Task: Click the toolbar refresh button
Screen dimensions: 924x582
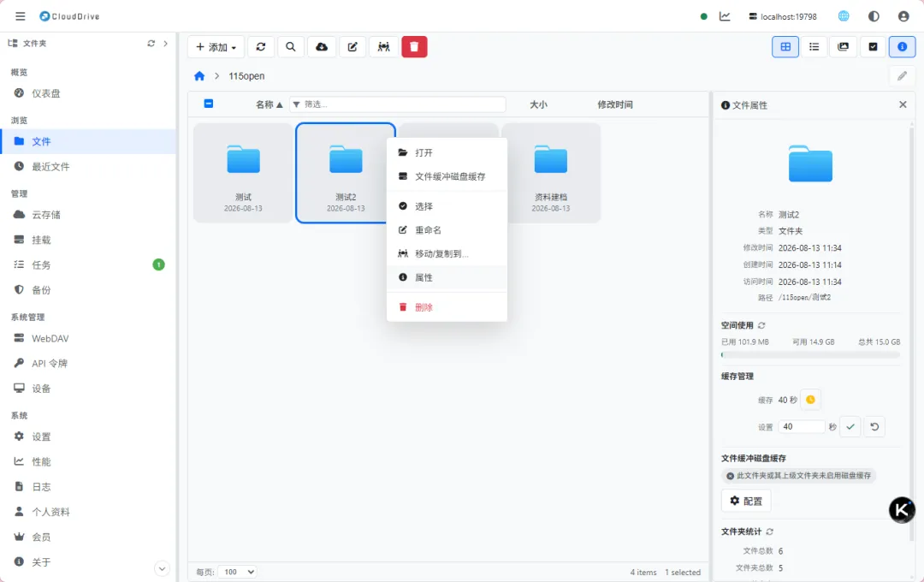Action: point(261,46)
